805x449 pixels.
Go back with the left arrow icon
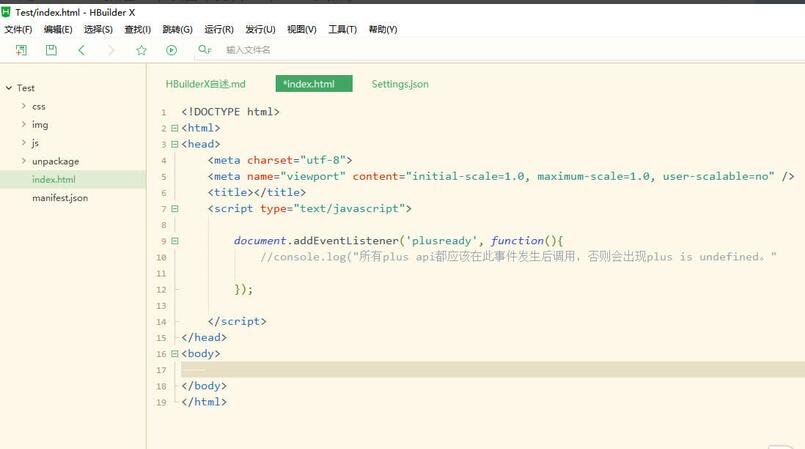[x=81, y=50]
